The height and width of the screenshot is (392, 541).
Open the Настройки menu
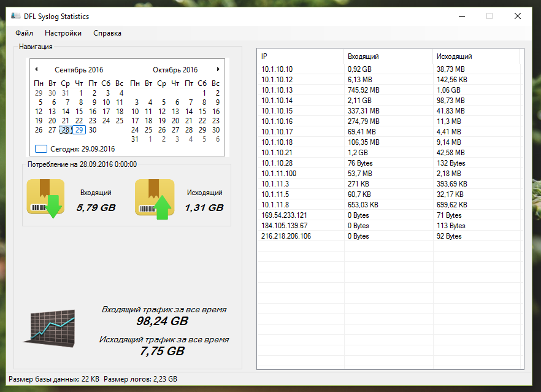coord(63,33)
